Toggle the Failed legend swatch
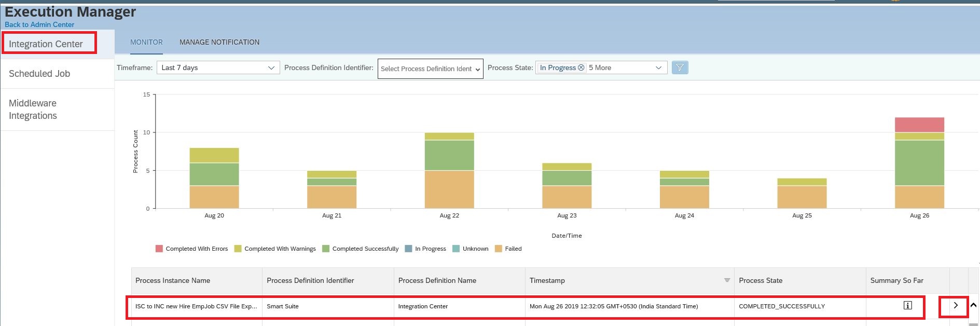The width and height of the screenshot is (980, 326). pos(499,249)
